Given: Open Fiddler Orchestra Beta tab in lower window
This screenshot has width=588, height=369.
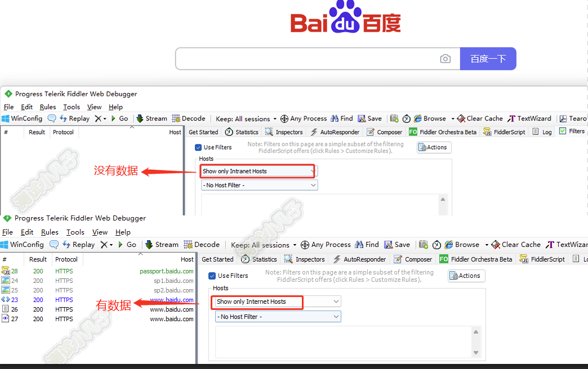Looking at the screenshot, I should (476, 259).
